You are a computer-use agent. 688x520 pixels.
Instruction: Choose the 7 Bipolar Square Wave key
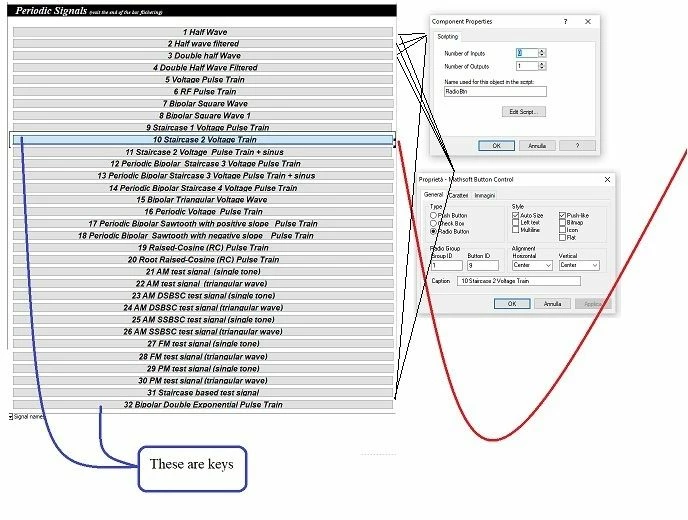coord(203,104)
